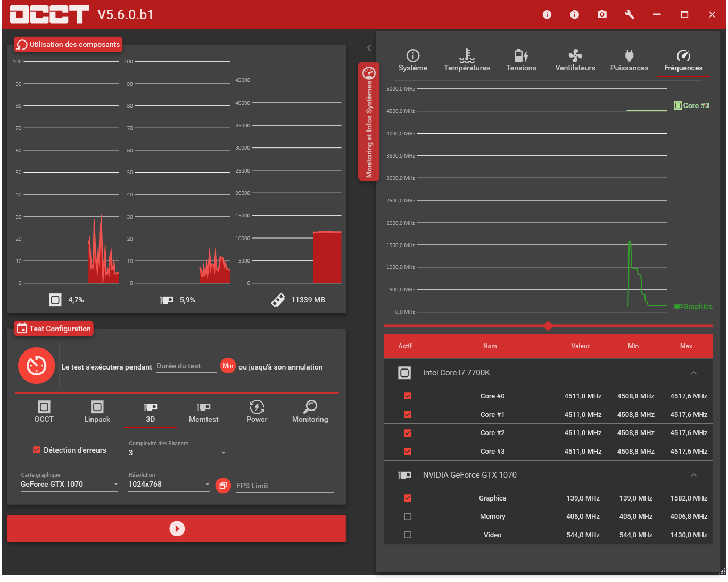Open settings with the wrench icon

point(629,14)
